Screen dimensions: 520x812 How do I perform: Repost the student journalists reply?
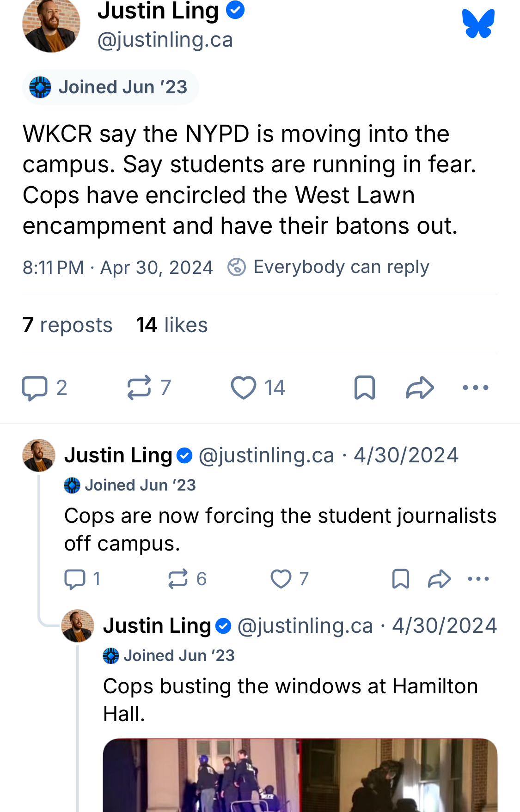(178, 579)
